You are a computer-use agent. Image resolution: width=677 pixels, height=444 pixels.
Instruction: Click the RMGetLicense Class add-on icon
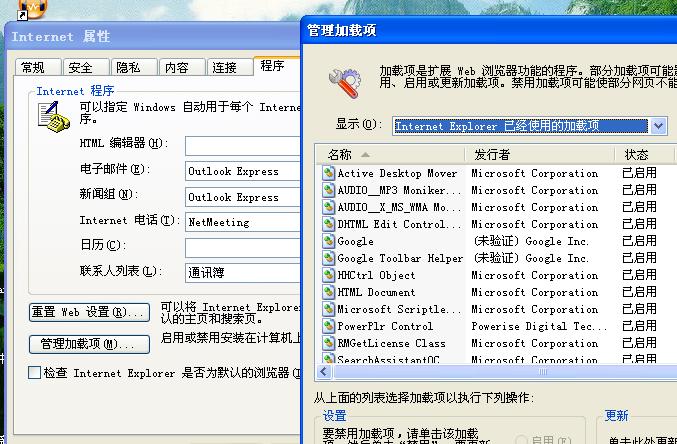point(328,343)
